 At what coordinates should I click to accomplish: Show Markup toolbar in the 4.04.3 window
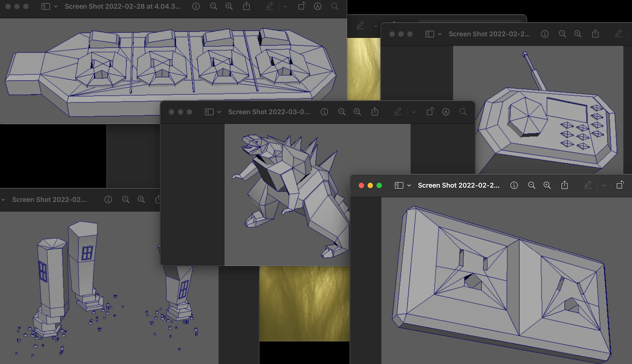click(x=318, y=7)
